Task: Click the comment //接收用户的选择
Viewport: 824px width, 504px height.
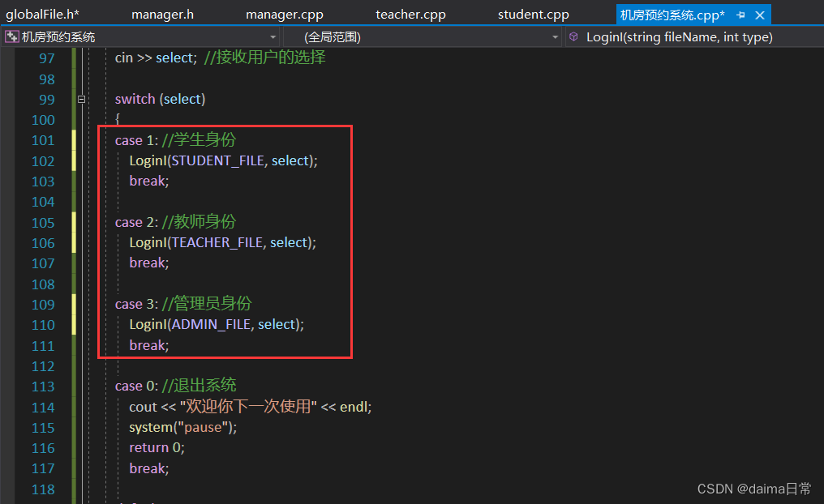Action: click(265, 58)
